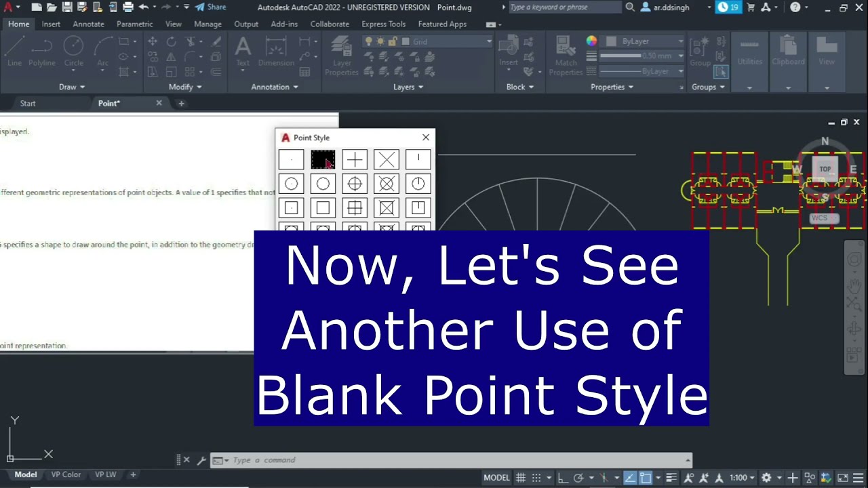Viewport: 868px width, 488px height.
Task: Toggle snap mode in status bar
Action: point(536,478)
